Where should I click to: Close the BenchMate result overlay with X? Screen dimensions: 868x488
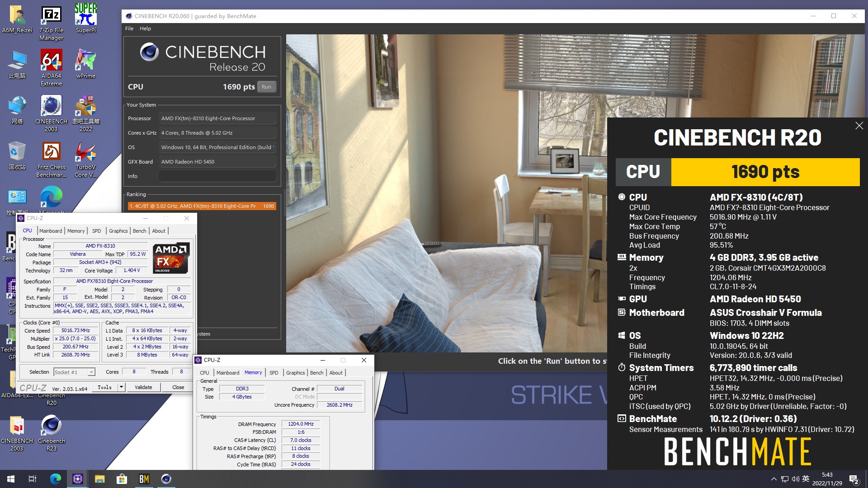pyautogui.click(x=859, y=126)
